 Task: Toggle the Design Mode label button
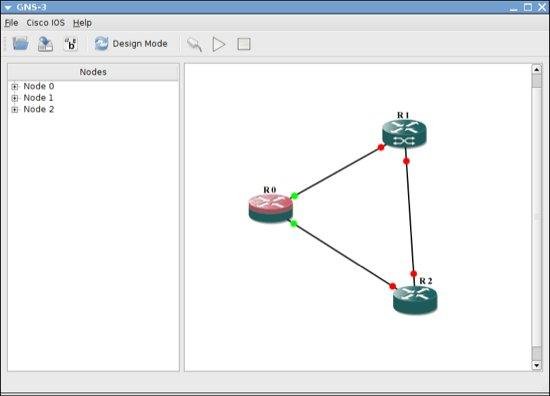coord(140,44)
